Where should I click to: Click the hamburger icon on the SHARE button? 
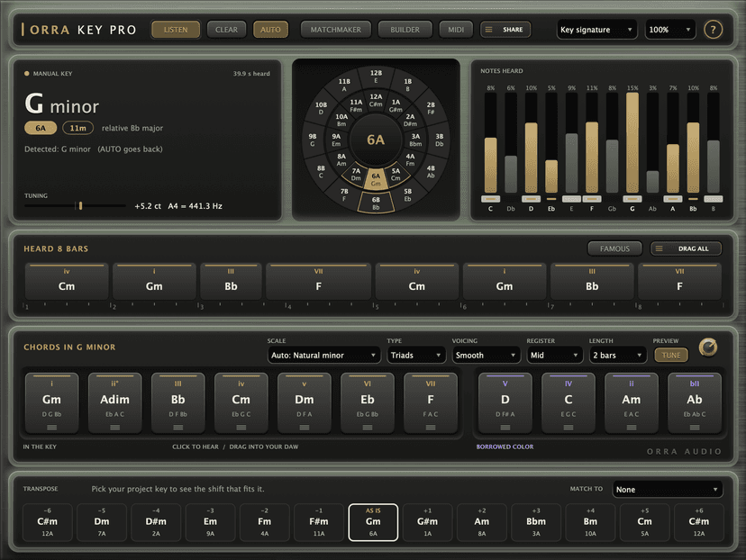(488, 30)
